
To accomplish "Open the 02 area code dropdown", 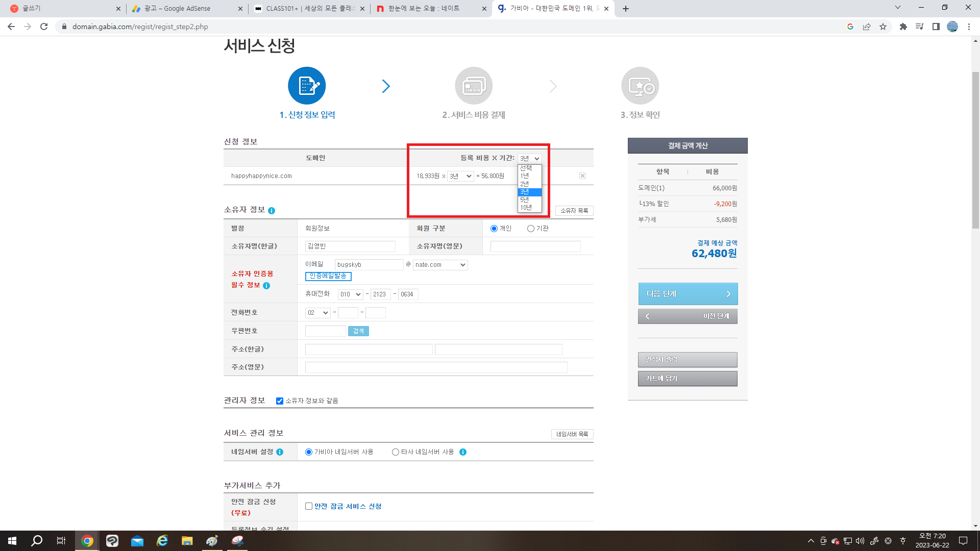I will (x=317, y=312).
